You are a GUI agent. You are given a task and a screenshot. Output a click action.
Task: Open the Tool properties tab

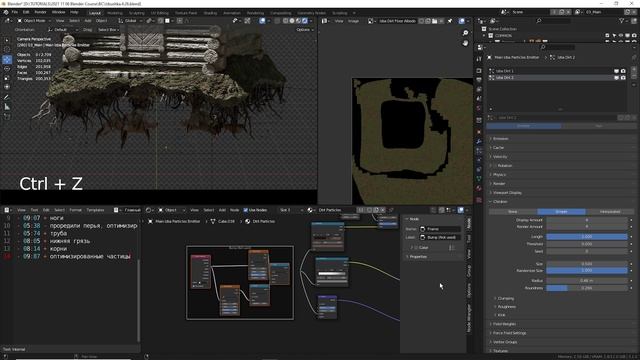[x=479, y=59]
